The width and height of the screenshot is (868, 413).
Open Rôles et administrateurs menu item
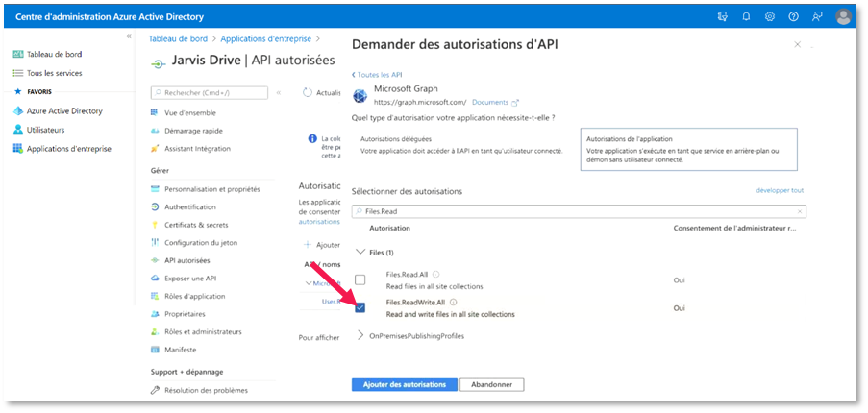click(x=203, y=331)
